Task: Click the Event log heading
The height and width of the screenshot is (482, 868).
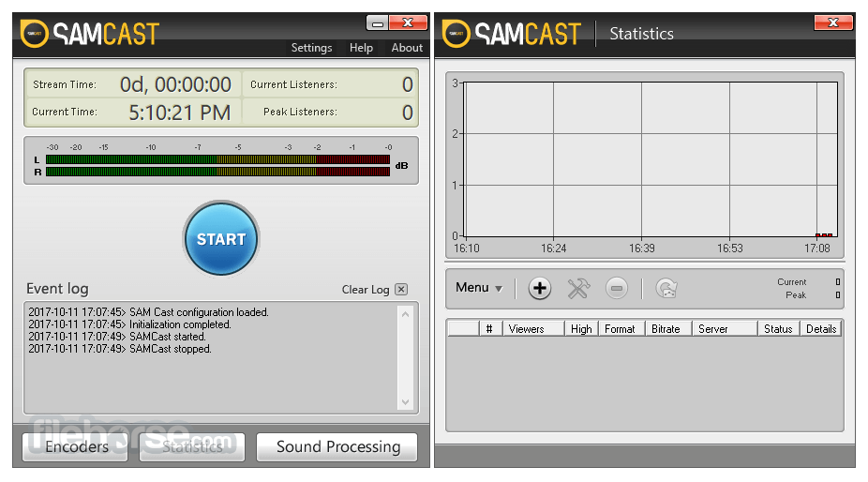Action: 57,289
